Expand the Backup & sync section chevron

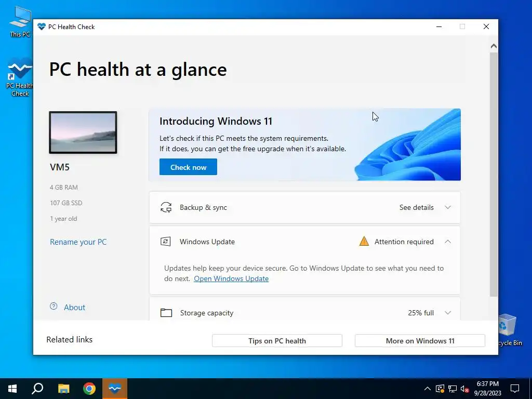click(x=448, y=207)
